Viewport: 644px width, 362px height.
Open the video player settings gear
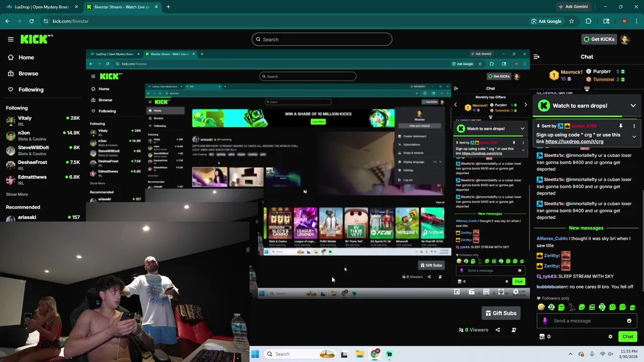pyautogui.click(x=516, y=292)
